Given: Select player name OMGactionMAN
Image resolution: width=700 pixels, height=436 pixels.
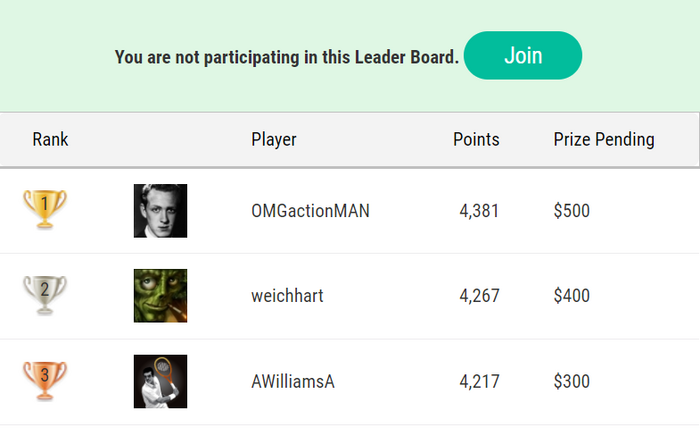Looking at the screenshot, I should 310,211.
